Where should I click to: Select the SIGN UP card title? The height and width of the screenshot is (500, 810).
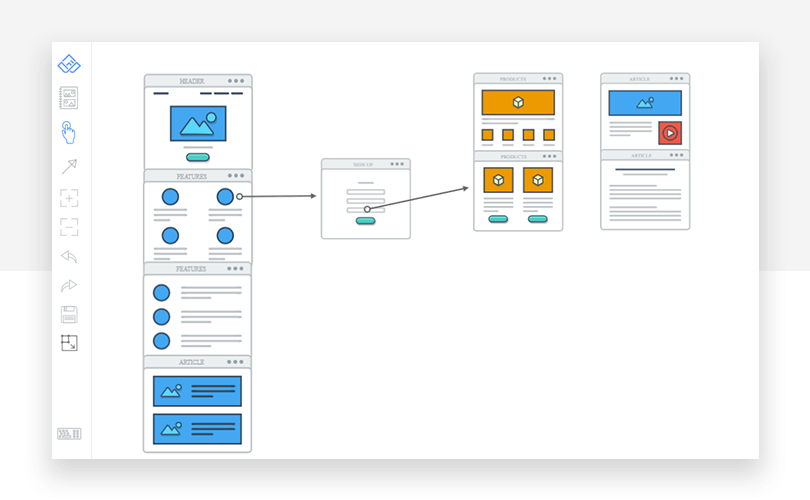coord(363,164)
